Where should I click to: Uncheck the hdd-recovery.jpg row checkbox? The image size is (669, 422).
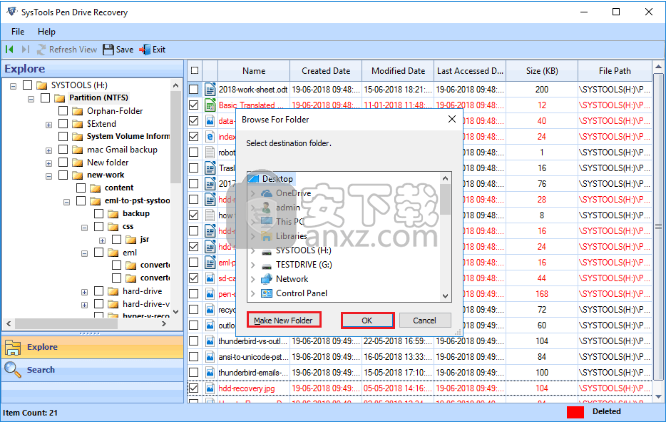194,388
